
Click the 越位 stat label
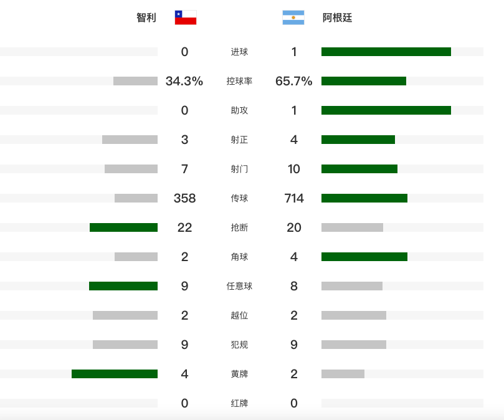coord(239,315)
